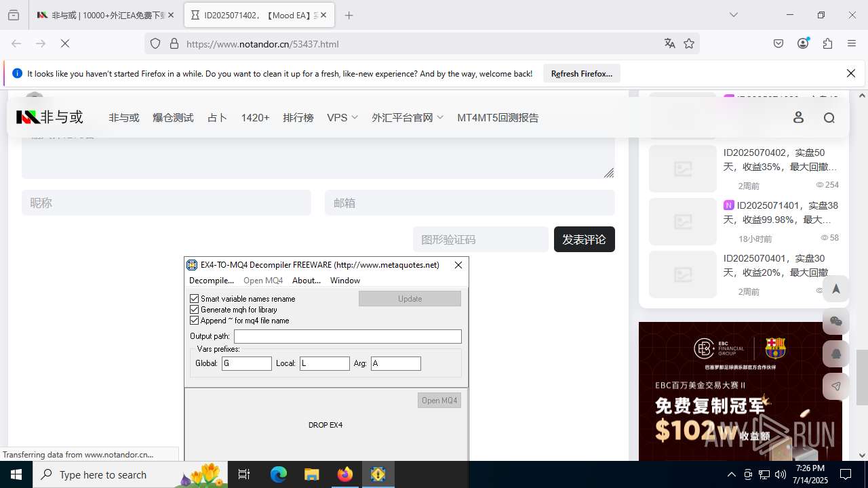Screen dimensions: 868x488
Task: Expand the VPS dropdown menu
Action: (342, 117)
